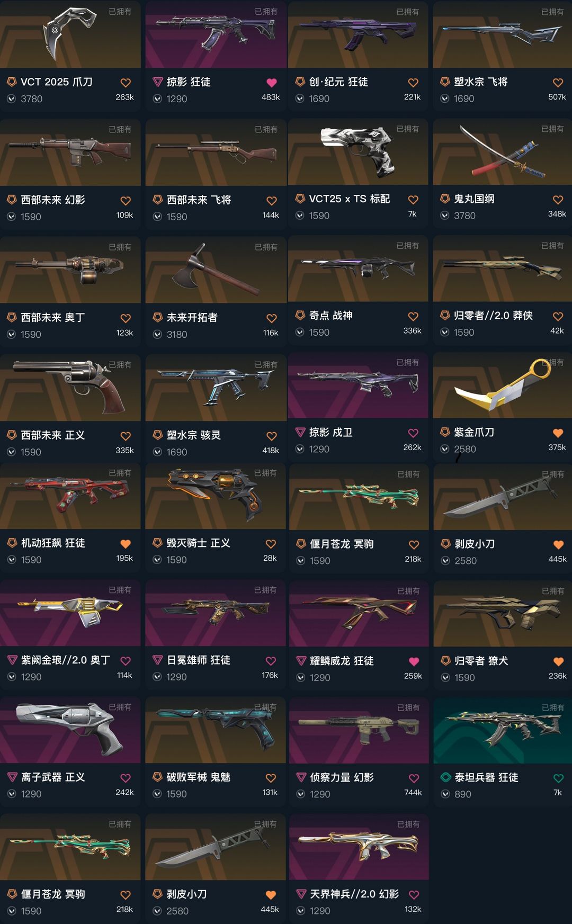572x924 pixels.
Task: Select 西部未来 幻影 skin name
Action: point(52,200)
